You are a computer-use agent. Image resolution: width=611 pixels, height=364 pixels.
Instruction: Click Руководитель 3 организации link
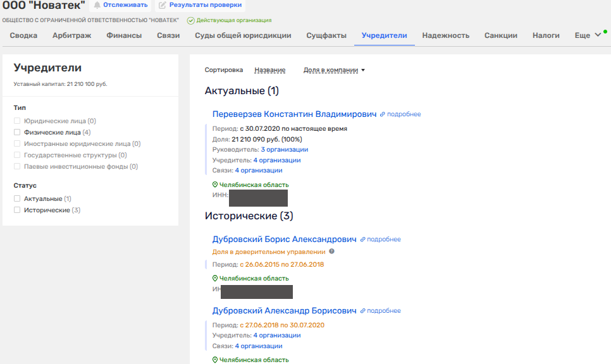[285, 150]
